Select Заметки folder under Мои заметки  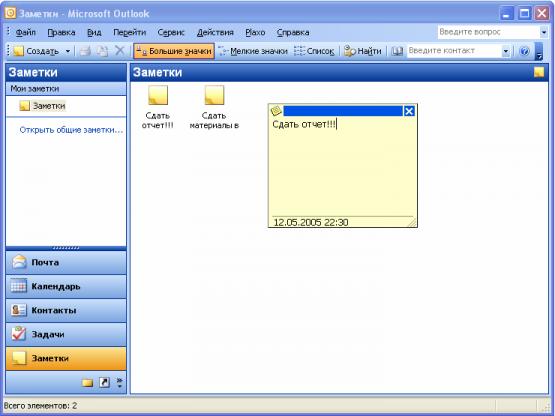(43, 106)
